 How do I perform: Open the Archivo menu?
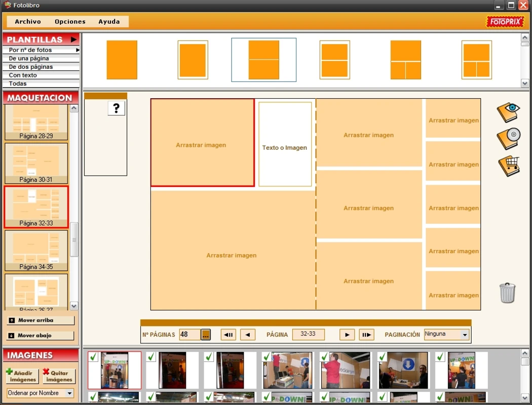(28, 22)
